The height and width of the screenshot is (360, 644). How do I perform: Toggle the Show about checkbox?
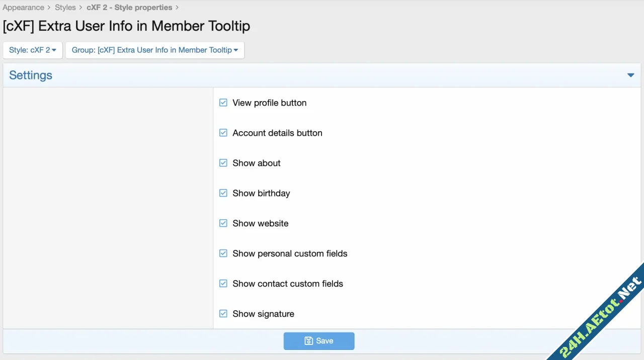click(x=223, y=163)
